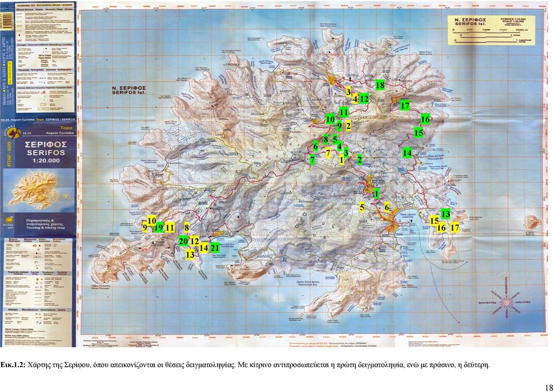Image resolution: width=553 pixels, height=392 pixels.
Task: Click the 'Εικ.1.2:' figure caption label
Action: pos(13,364)
